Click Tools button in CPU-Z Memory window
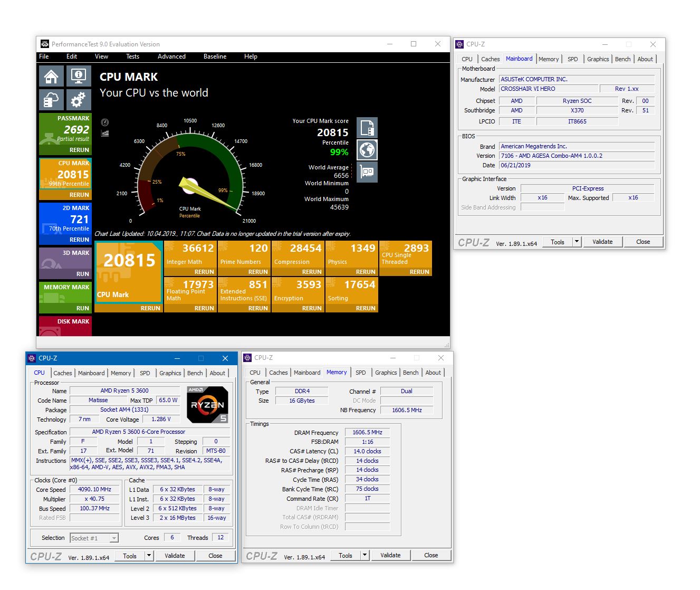This screenshot has width=700, height=590. pyautogui.click(x=346, y=555)
